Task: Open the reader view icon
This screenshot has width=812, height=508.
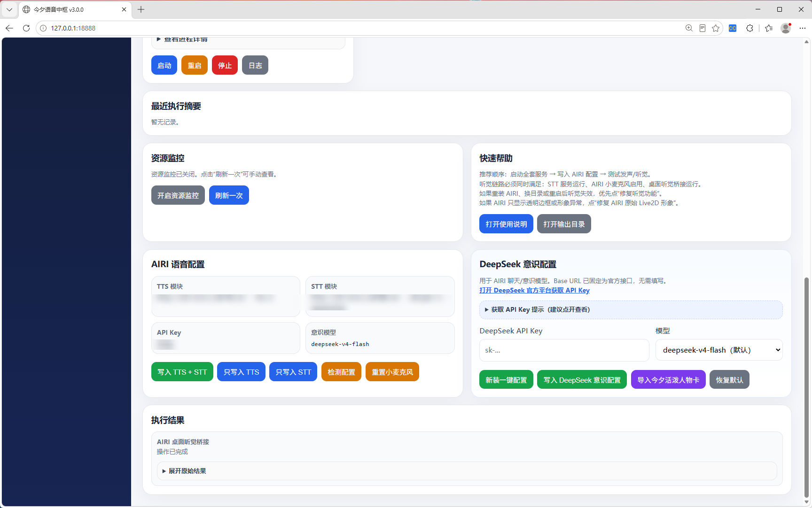Action: pyautogui.click(x=702, y=28)
